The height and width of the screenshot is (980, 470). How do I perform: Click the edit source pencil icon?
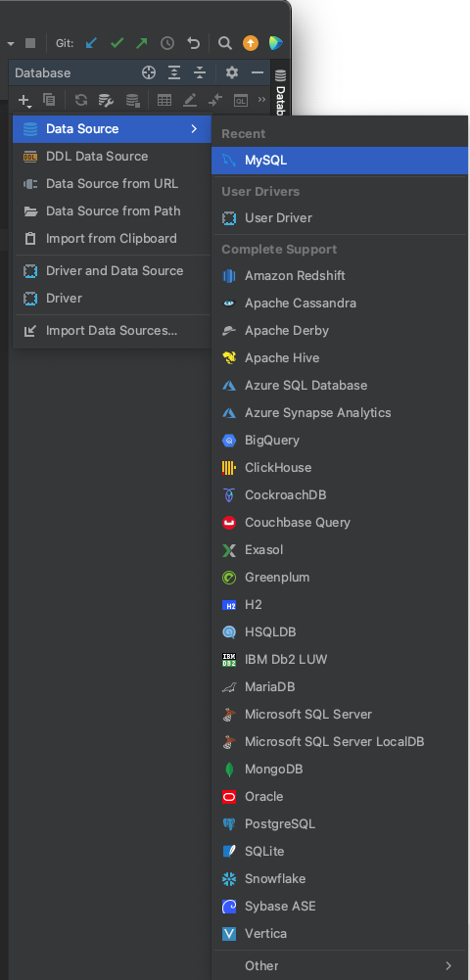coord(190,100)
